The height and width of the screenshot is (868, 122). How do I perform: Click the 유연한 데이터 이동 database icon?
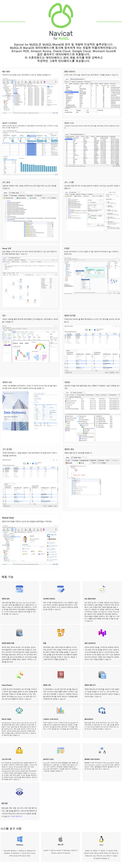click(x=20, y=633)
